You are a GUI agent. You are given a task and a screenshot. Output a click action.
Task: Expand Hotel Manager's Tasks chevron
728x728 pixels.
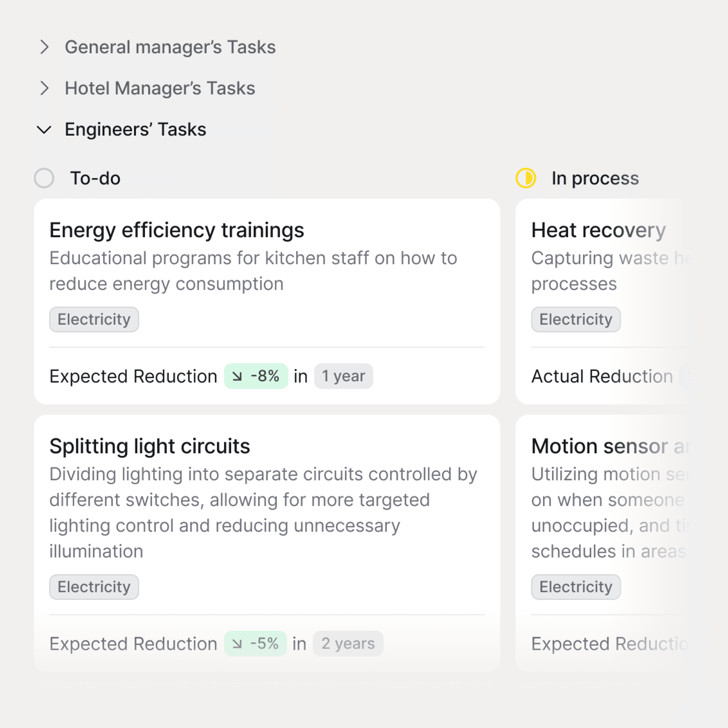[x=44, y=88]
